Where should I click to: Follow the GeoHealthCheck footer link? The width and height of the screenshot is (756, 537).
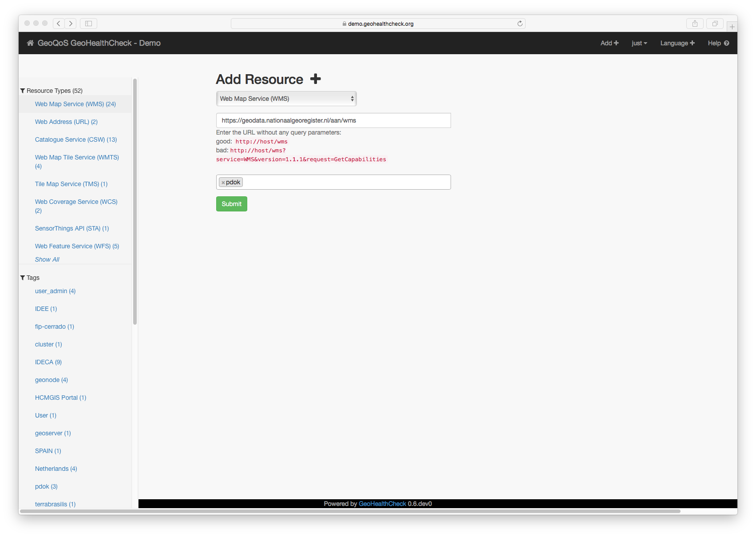pyautogui.click(x=382, y=504)
